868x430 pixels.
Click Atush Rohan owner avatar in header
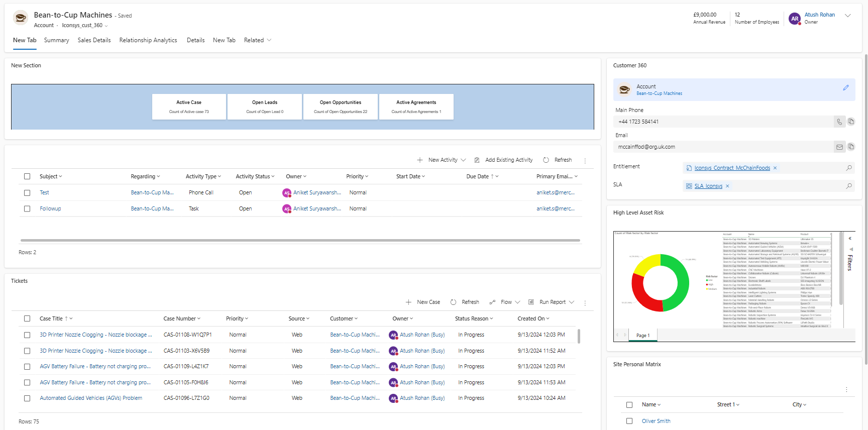[795, 19]
